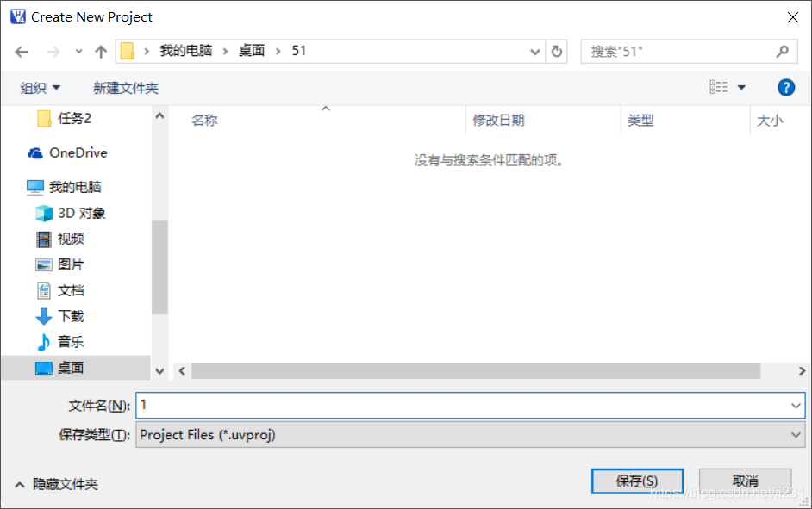Open the 组织 menu
This screenshot has height=509, width=812.
[x=40, y=88]
